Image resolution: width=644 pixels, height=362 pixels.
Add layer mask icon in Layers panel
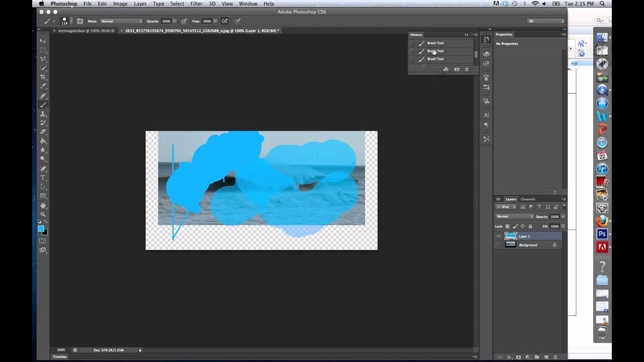coord(518,357)
